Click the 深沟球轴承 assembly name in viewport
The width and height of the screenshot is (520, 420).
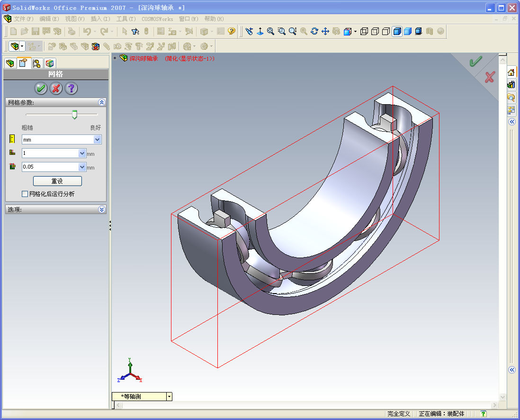click(143, 58)
